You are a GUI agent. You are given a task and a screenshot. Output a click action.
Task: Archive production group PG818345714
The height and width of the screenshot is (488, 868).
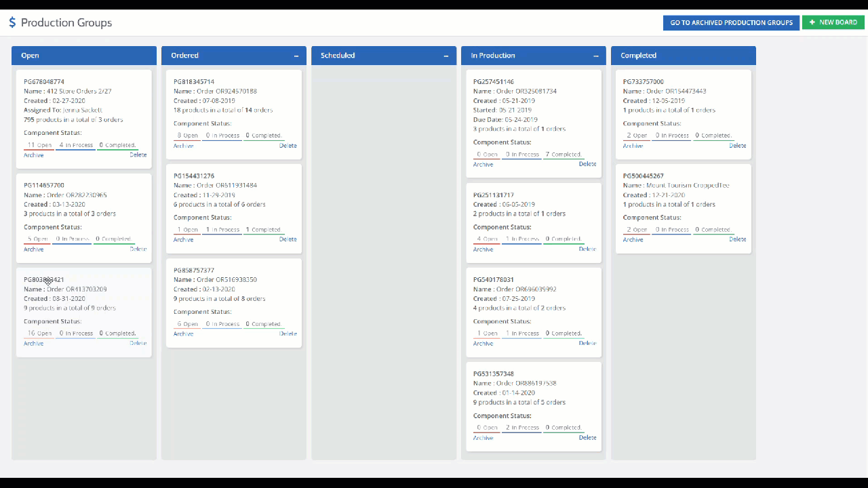click(x=183, y=146)
